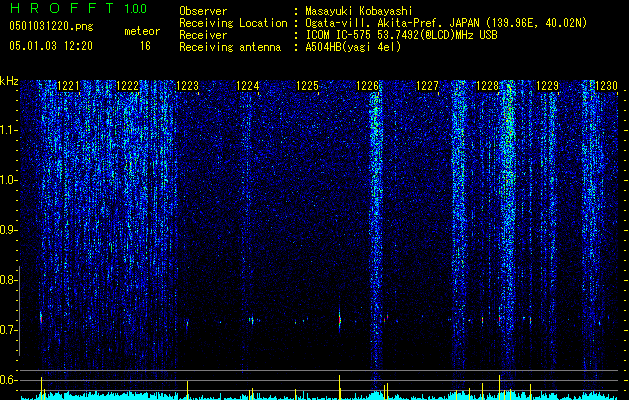629x400 pixels.
Task: Click the kHz axis unit label
Action: (9, 81)
